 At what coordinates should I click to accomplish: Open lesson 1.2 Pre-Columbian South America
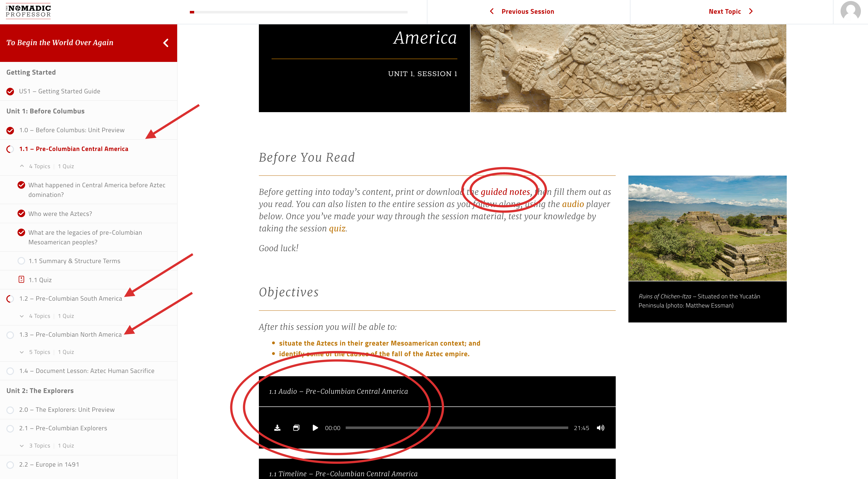70,298
